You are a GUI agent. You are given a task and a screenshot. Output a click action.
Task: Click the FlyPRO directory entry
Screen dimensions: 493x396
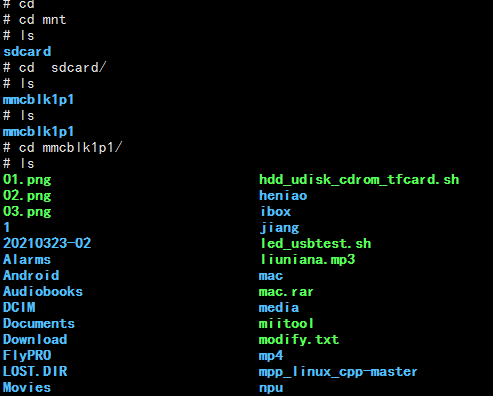(x=27, y=355)
